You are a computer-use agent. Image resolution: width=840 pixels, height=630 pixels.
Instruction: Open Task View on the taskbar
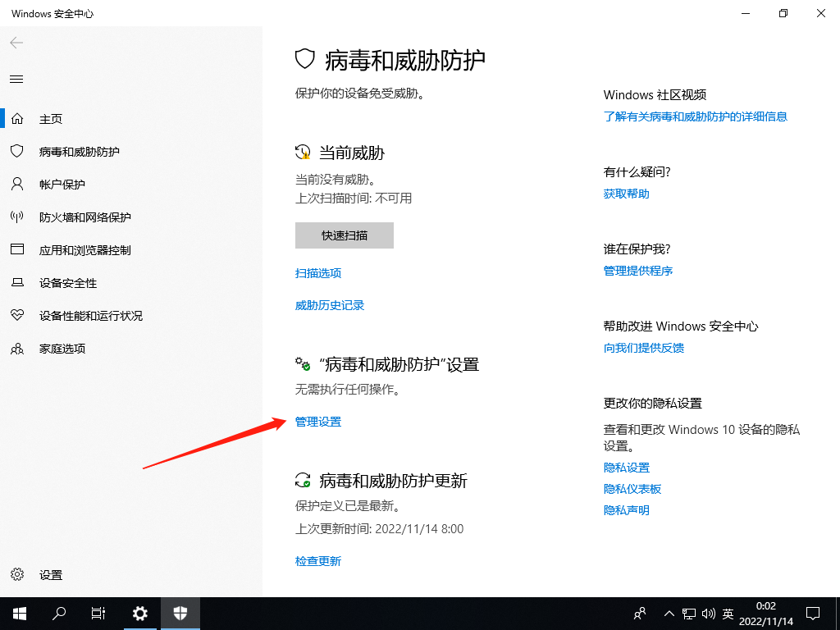98,614
